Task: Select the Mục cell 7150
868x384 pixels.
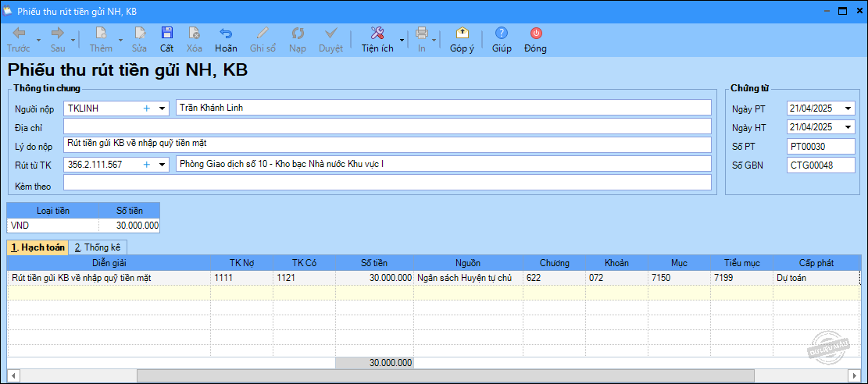Action: [x=680, y=278]
